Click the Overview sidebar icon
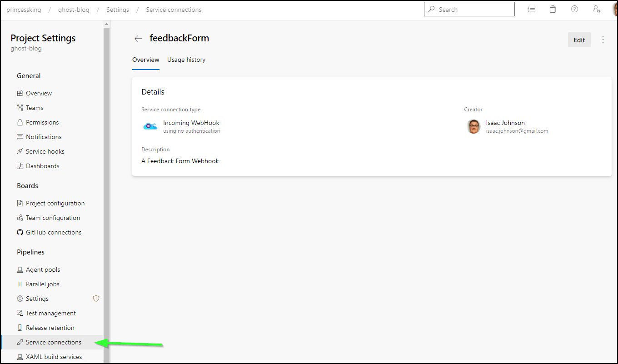This screenshot has width=618, height=364. pos(20,93)
